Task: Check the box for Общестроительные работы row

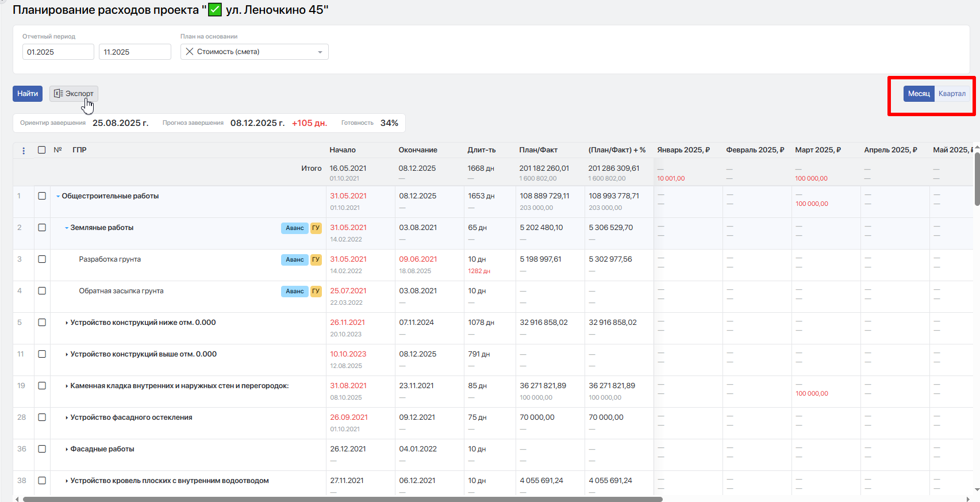Action: pos(42,196)
